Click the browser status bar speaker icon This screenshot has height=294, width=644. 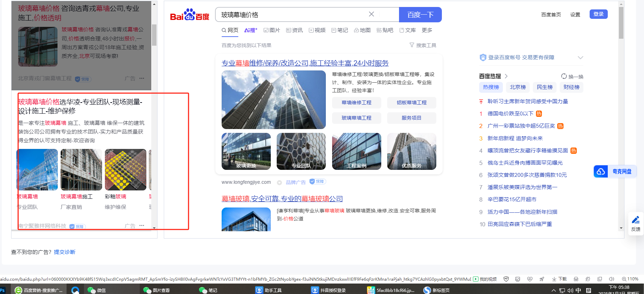point(611,279)
